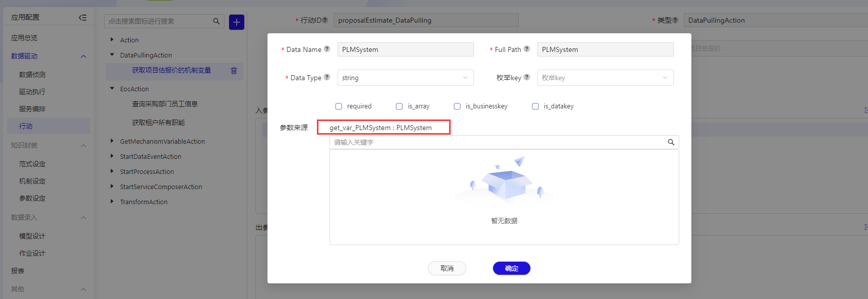868x299 pixels.
Task: Open the Data Type dropdown
Action: [x=406, y=78]
